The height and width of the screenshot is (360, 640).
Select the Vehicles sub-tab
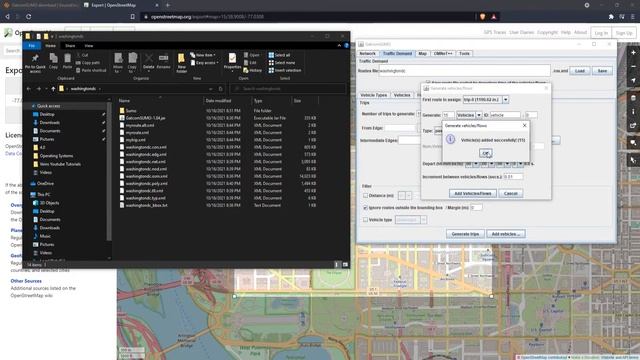tap(402, 95)
